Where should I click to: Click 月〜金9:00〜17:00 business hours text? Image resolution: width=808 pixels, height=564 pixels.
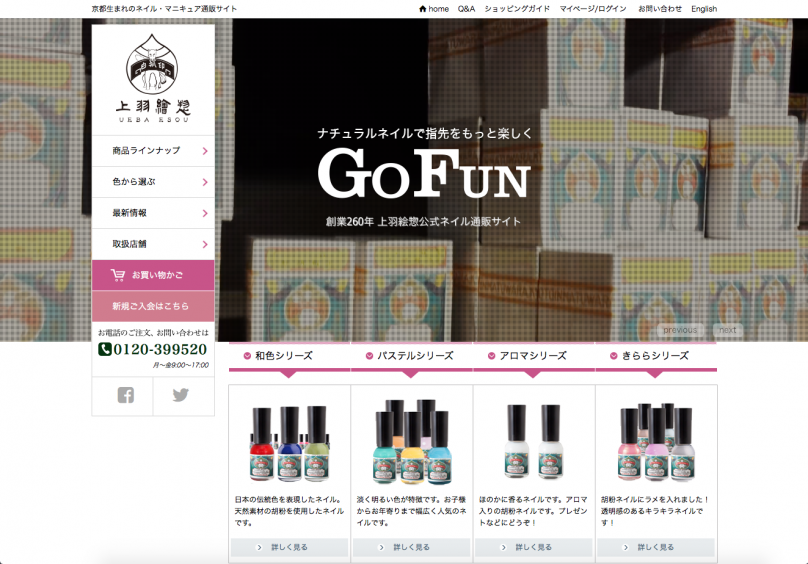click(x=180, y=365)
